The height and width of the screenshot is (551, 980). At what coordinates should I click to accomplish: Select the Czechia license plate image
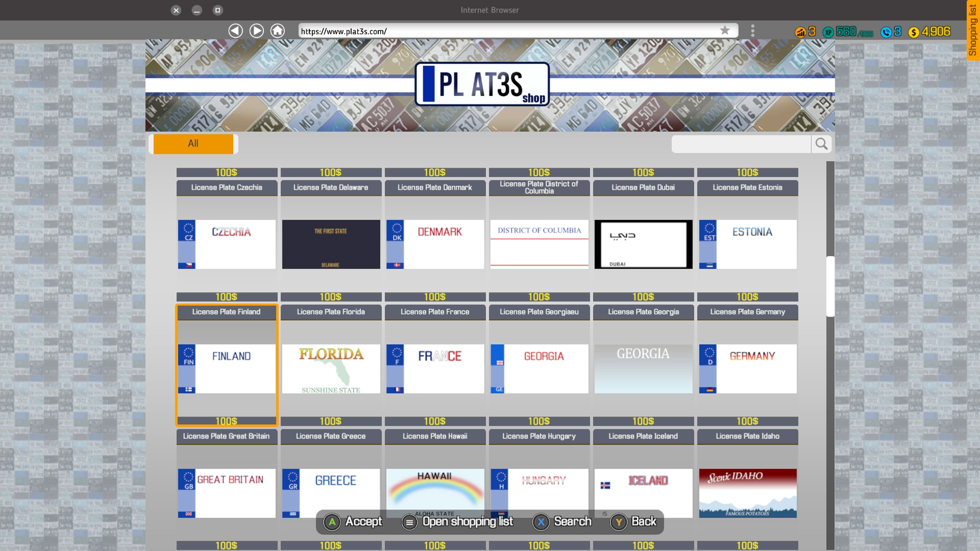coord(227,244)
